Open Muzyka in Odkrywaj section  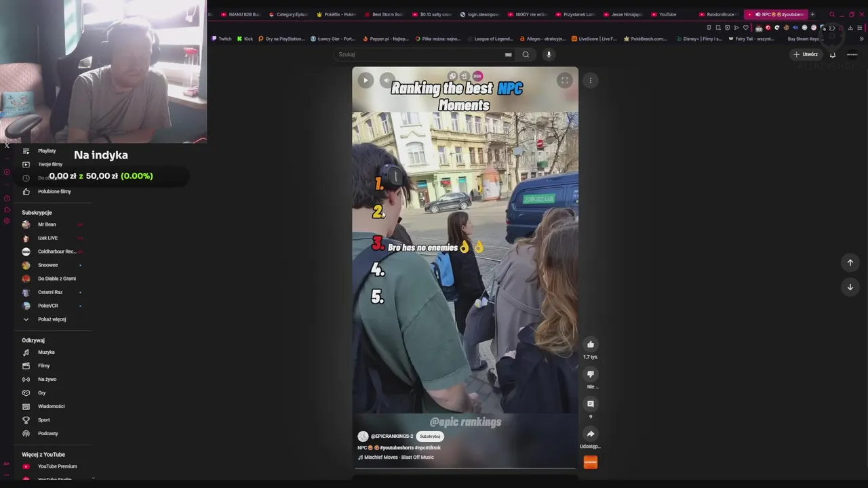[x=46, y=352]
